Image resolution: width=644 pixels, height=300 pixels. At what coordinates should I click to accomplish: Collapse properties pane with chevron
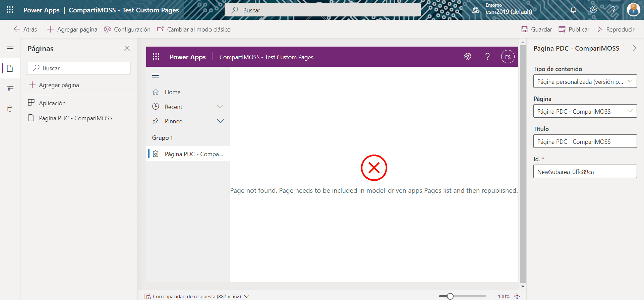click(634, 48)
